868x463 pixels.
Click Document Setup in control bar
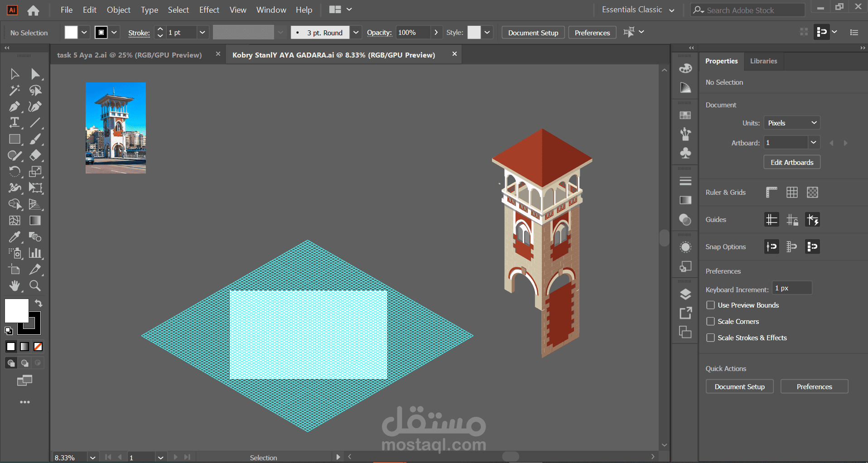coord(533,33)
